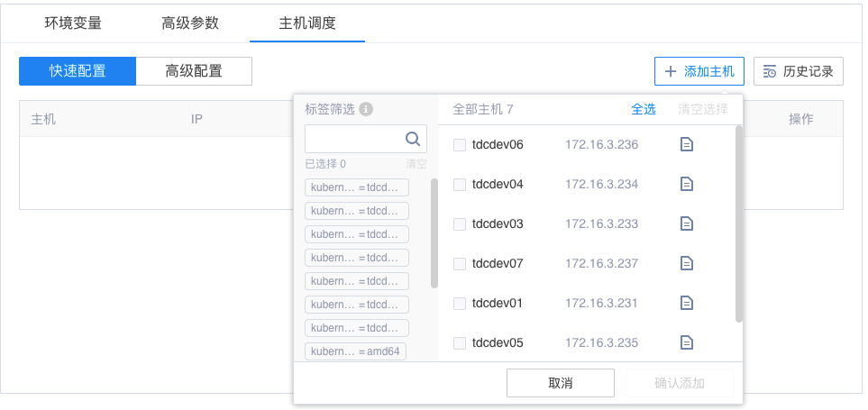Click the IP column header

(x=196, y=119)
